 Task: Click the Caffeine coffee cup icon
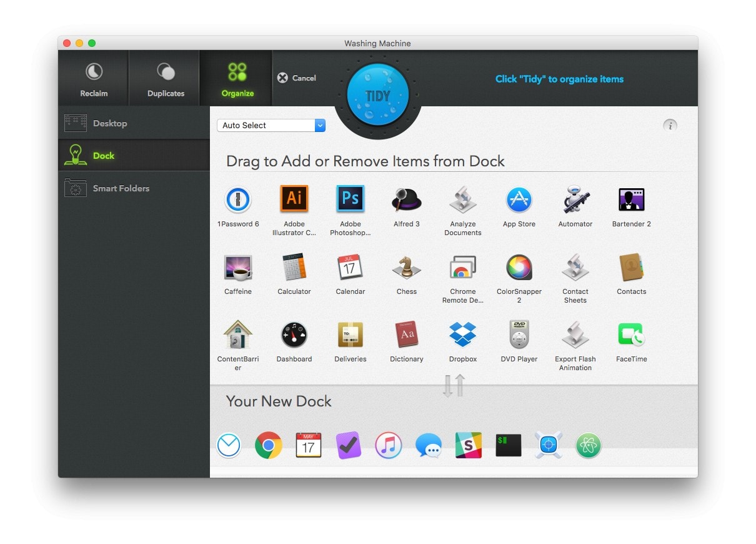tap(237, 268)
